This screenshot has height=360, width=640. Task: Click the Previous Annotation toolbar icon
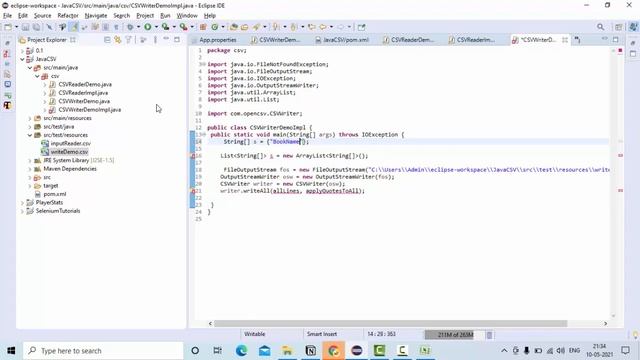pyautogui.click(x=293, y=27)
